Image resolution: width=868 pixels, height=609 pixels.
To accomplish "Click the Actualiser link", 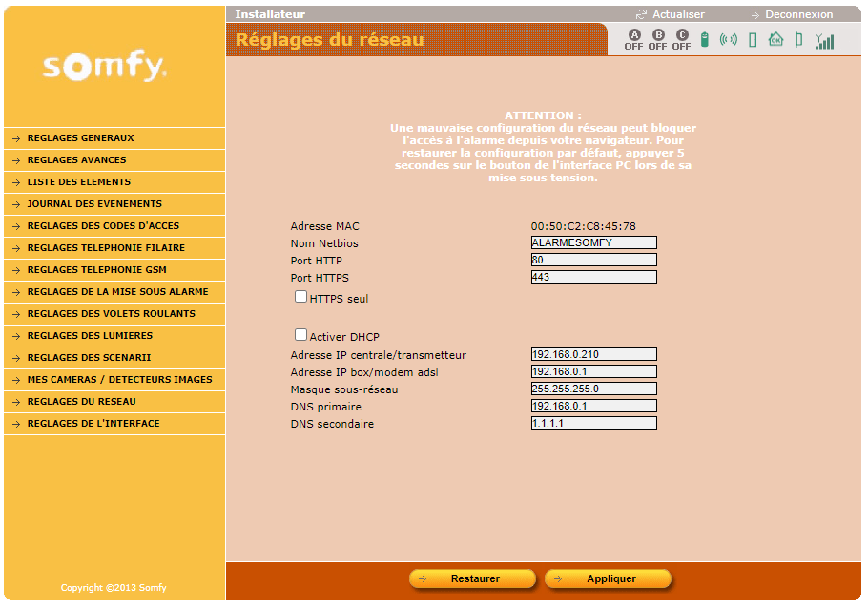I will tap(678, 14).
